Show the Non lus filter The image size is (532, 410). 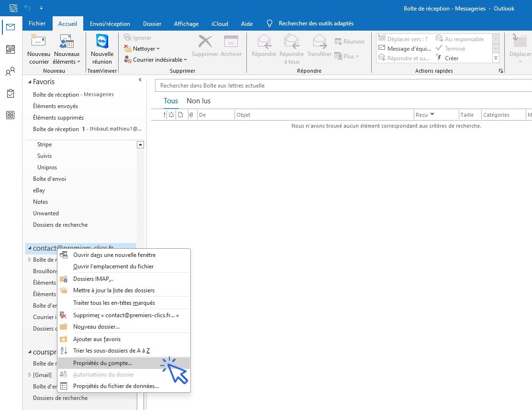[x=199, y=101]
